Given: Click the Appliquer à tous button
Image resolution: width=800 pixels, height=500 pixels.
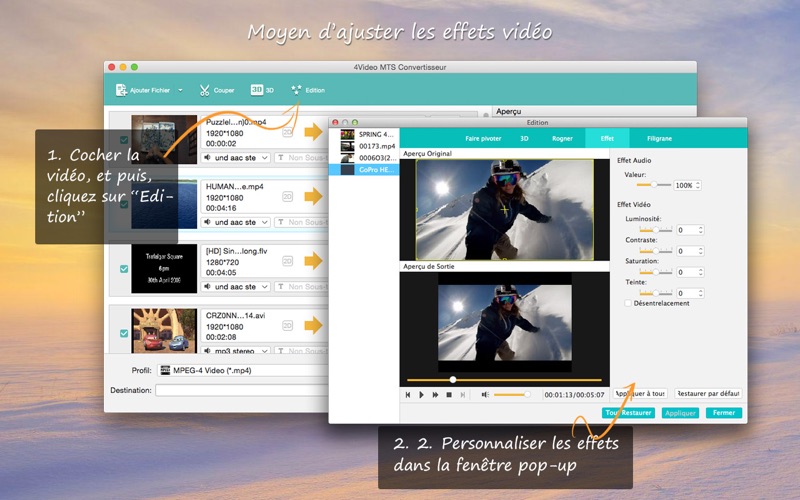Looking at the screenshot, I should [x=640, y=393].
